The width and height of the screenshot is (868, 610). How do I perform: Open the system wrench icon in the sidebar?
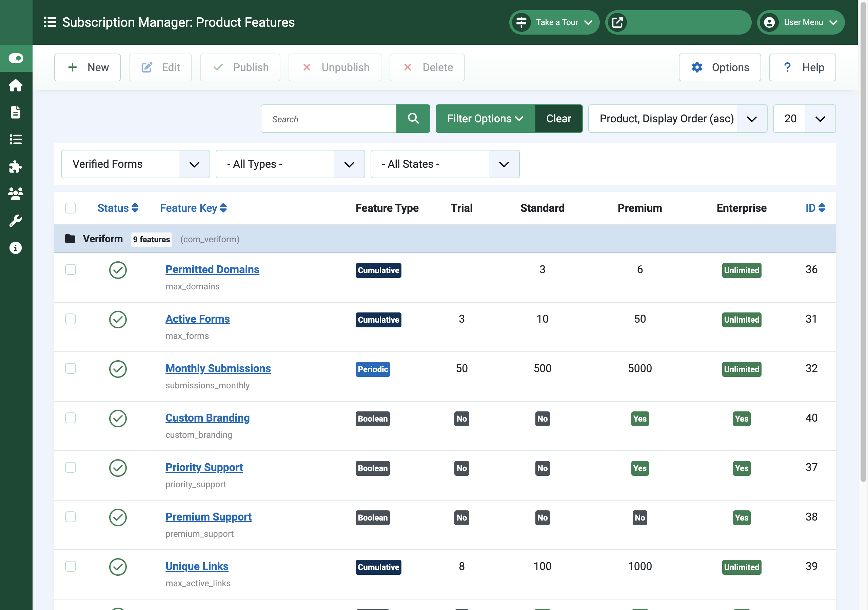(x=16, y=221)
